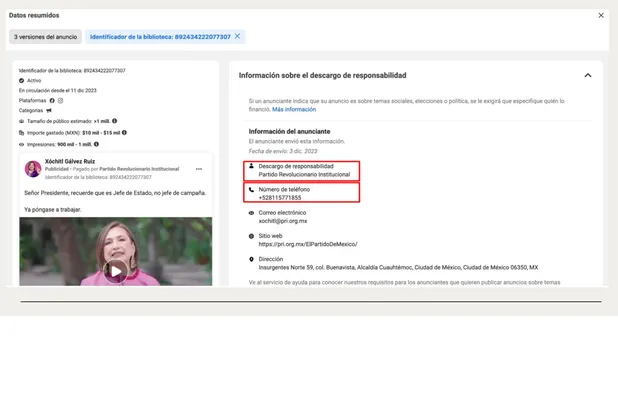The image size is (618, 394).
Task: Click the Categorías megaphone icon
Action: (x=49, y=110)
